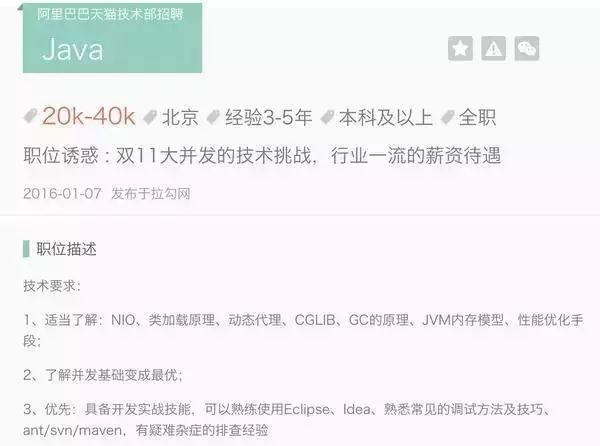Select the 20k-40k salary label
Viewport: 600px width, 446px height.
(x=88, y=116)
